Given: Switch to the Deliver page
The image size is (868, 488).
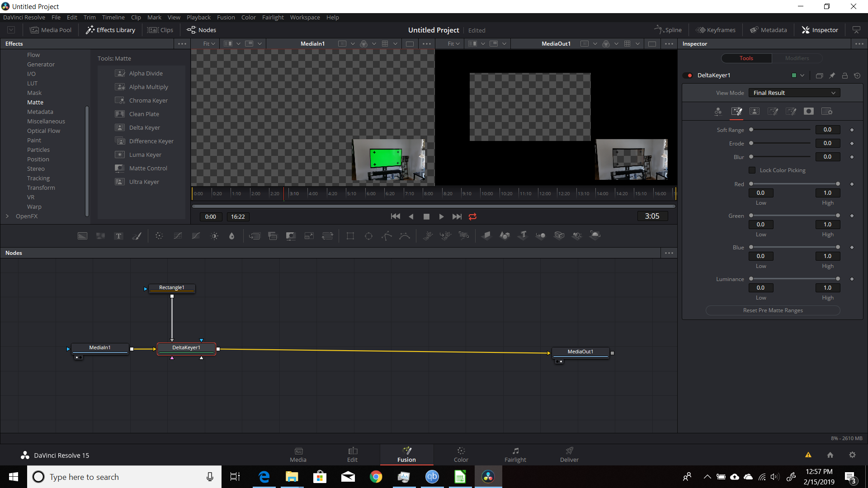Looking at the screenshot, I should tap(569, 455).
